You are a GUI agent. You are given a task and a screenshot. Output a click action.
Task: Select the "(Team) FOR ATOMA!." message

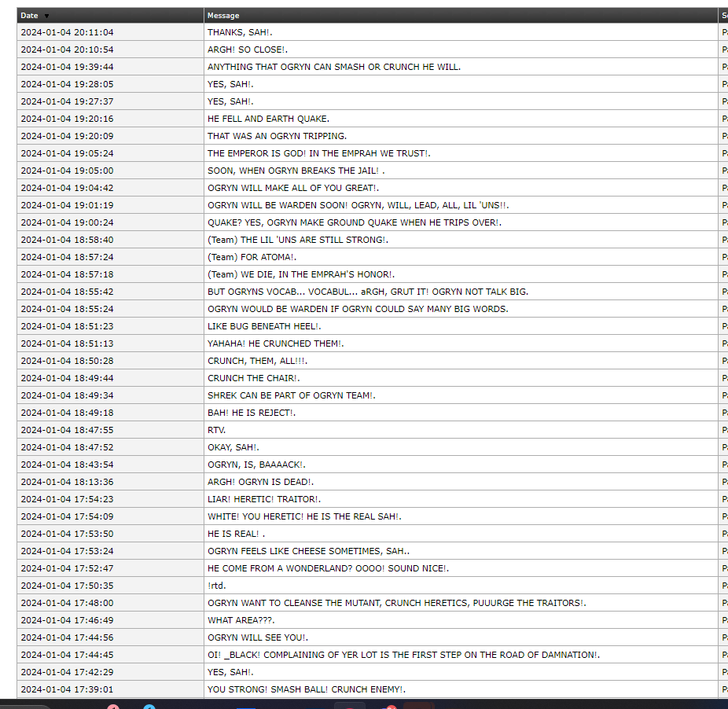click(252, 257)
